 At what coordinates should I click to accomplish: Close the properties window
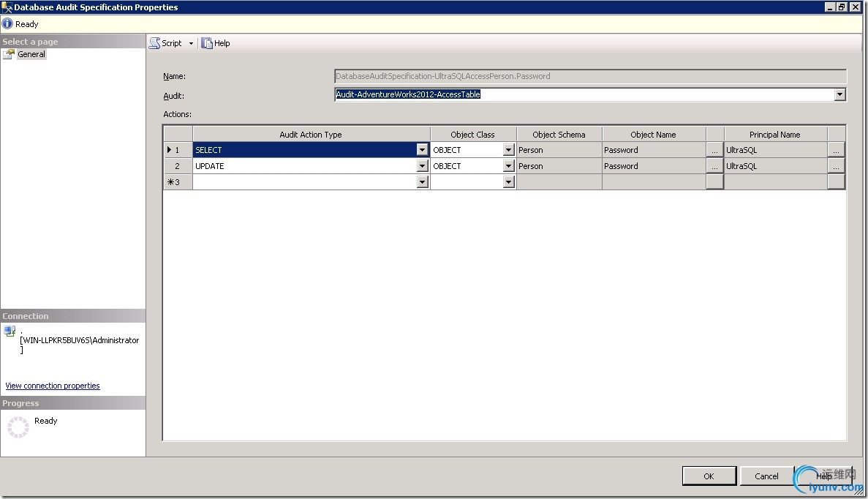coord(856,7)
